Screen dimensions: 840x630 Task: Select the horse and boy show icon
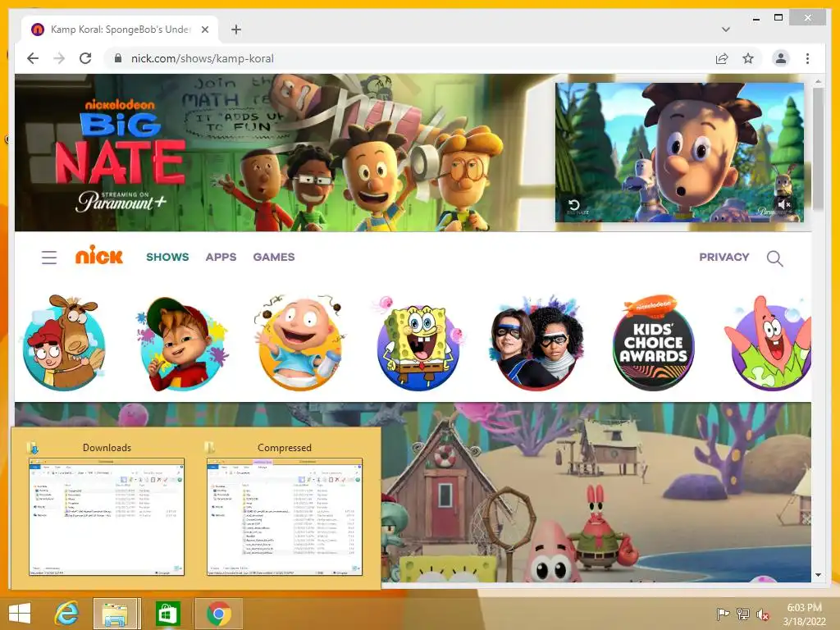[x=64, y=342]
